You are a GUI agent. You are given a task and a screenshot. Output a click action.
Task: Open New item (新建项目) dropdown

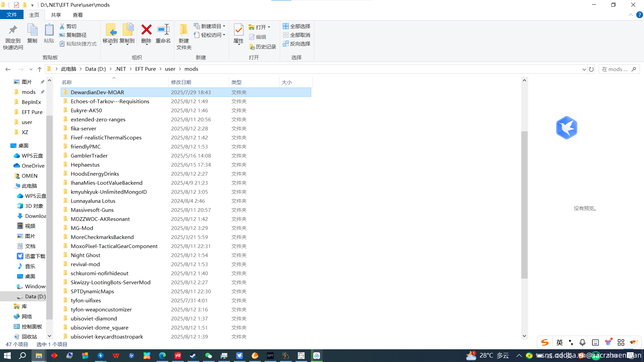pyautogui.click(x=210, y=26)
